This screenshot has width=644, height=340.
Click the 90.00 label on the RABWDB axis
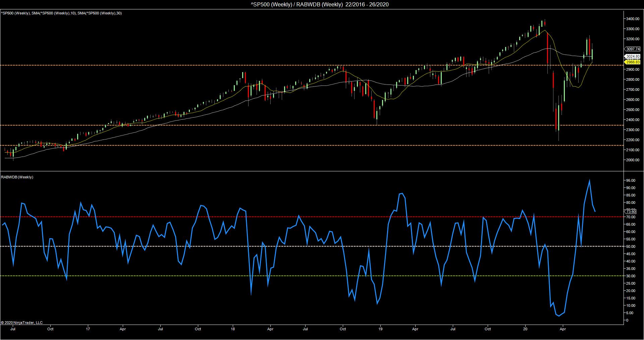click(x=631, y=188)
